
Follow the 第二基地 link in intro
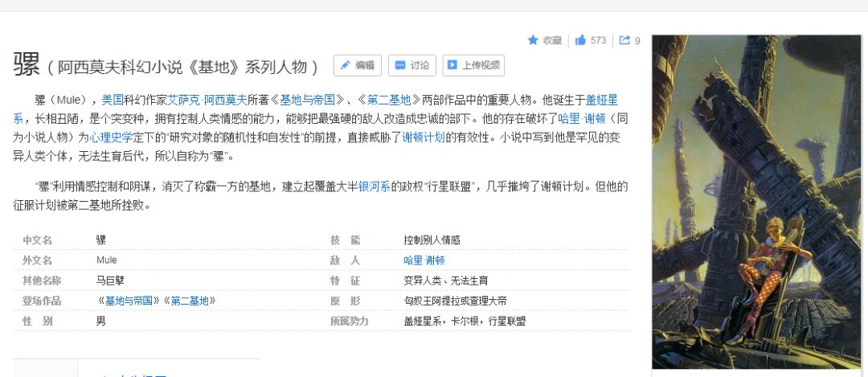coord(389,100)
